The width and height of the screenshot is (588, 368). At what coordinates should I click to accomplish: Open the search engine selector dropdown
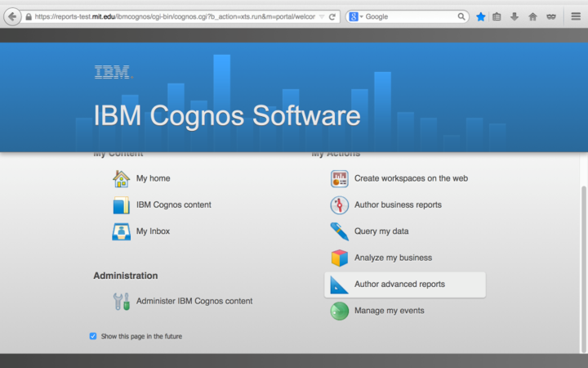pyautogui.click(x=356, y=16)
